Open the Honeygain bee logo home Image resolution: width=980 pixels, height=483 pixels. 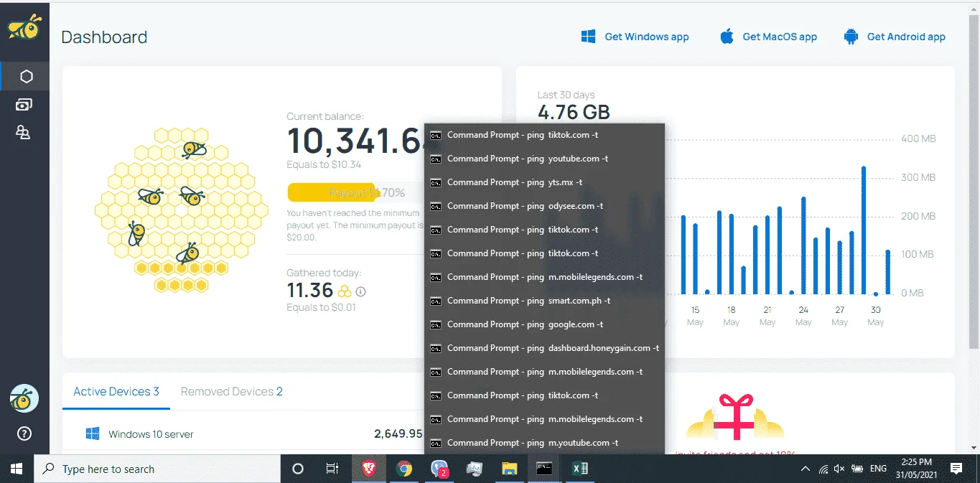(x=24, y=27)
